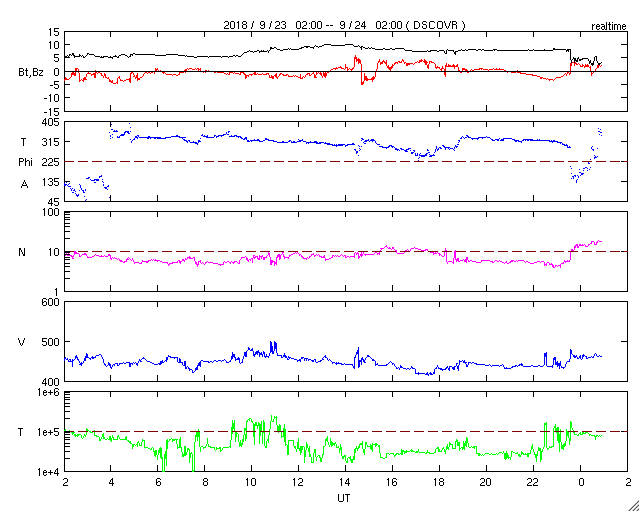Click the '600' tick label on velocity panel
This screenshot has width=640, height=512.
tap(52, 303)
